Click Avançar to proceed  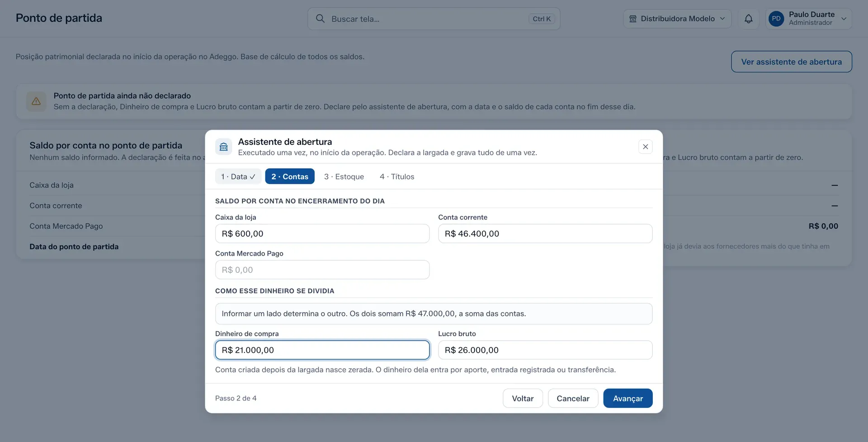point(627,398)
